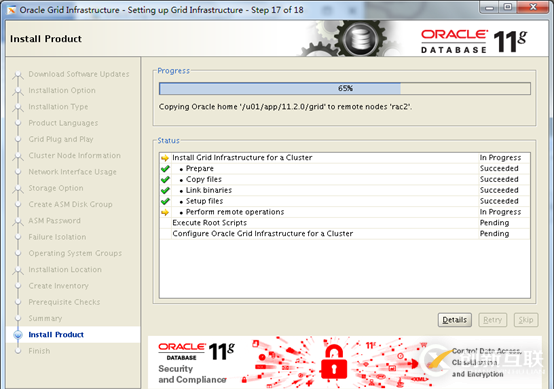
Task: Select the Setup files status row
Action: click(x=345, y=201)
